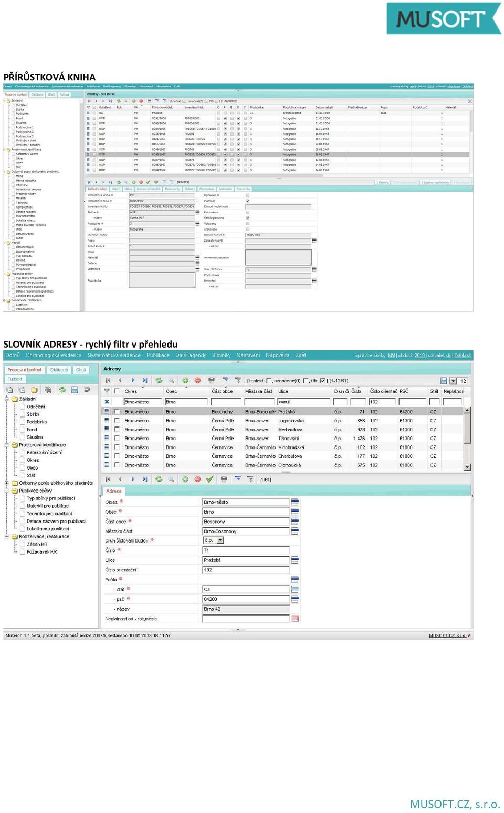Image resolution: width=504 pixels, height=813 pixels.
Task: Open Základní údaje tab in Přírůstková kniha
Action: coord(97,189)
